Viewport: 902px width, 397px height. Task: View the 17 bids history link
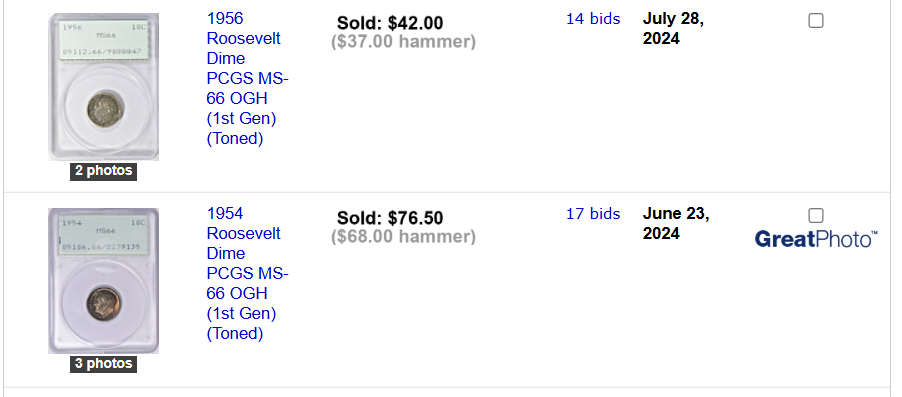(x=593, y=214)
